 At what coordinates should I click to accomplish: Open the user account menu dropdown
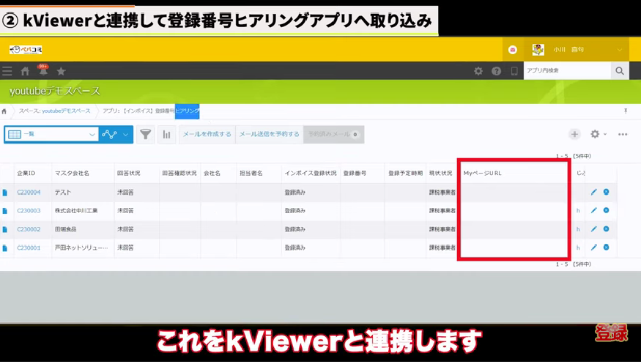tap(620, 50)
